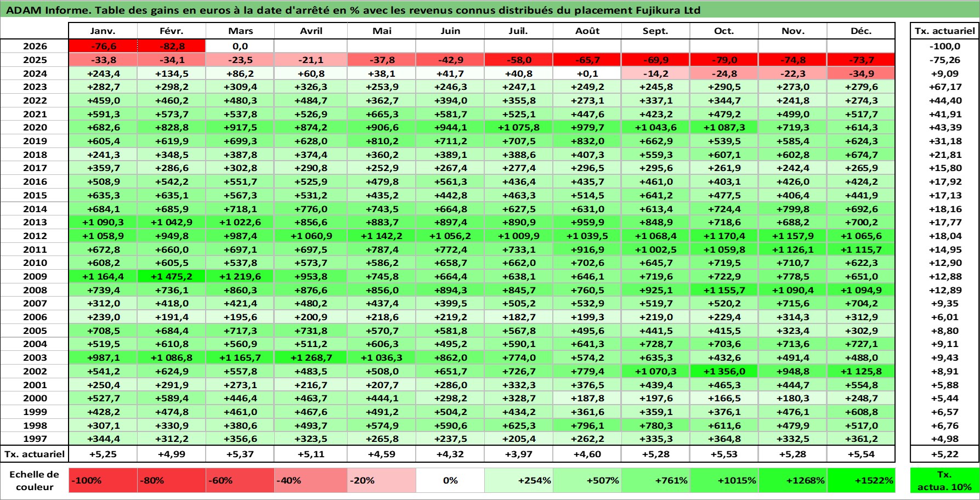Click the +44,40 actuarial rate cell
This screenshot has width=980, height=500.
point(944,100)
